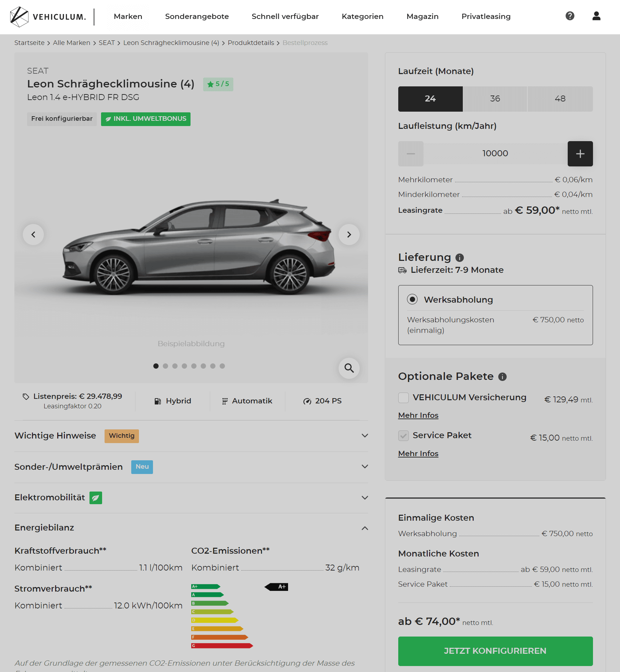Screen dimensions: 620x672
Task: Click the magnifier zoom image icon
Action: click(x=349, y=368)
